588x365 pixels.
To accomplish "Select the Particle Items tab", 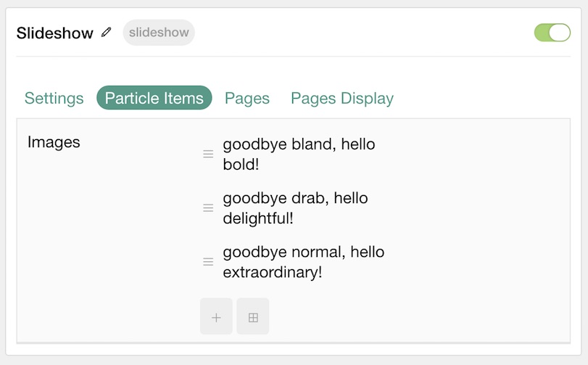I will coord(154,98).
